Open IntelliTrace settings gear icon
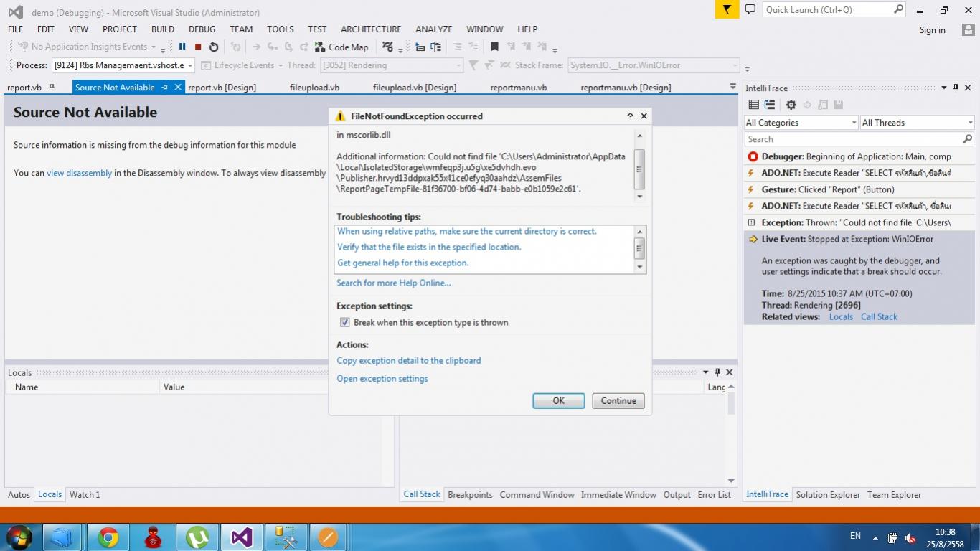980x551 pixels. point(791,105)
